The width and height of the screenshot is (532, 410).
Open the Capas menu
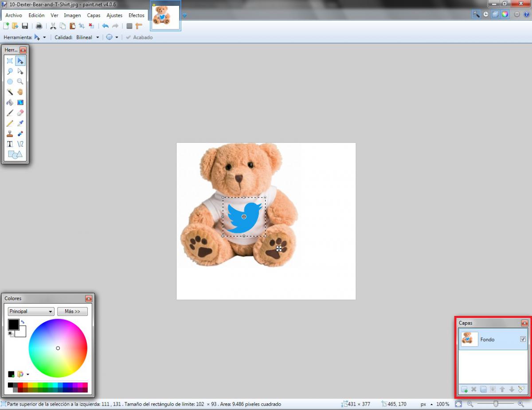(94, 15)
